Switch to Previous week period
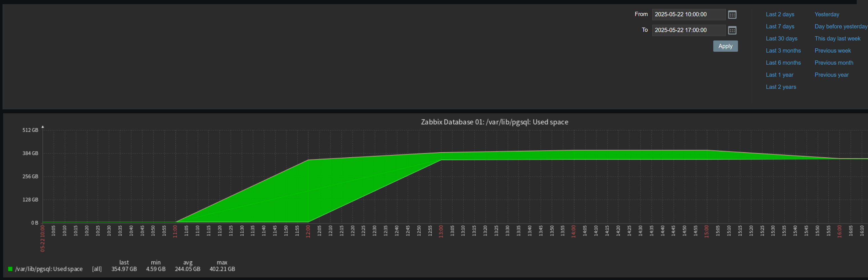The height and width of the screenshot is (280, 868). coord(832,51)
